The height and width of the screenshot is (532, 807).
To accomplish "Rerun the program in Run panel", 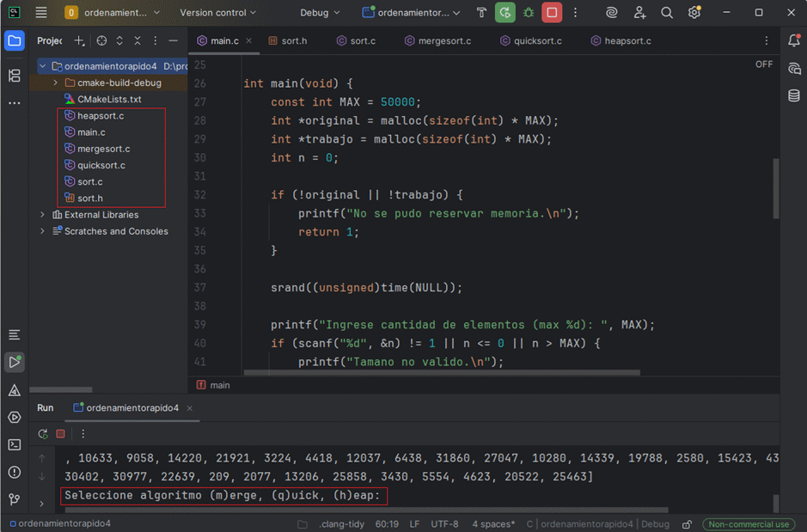I will (43, 434).
